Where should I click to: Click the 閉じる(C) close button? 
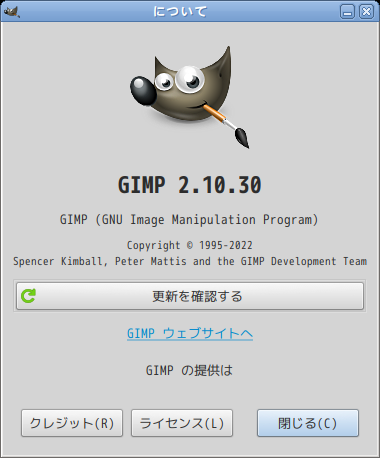click(x=308, y=423)
